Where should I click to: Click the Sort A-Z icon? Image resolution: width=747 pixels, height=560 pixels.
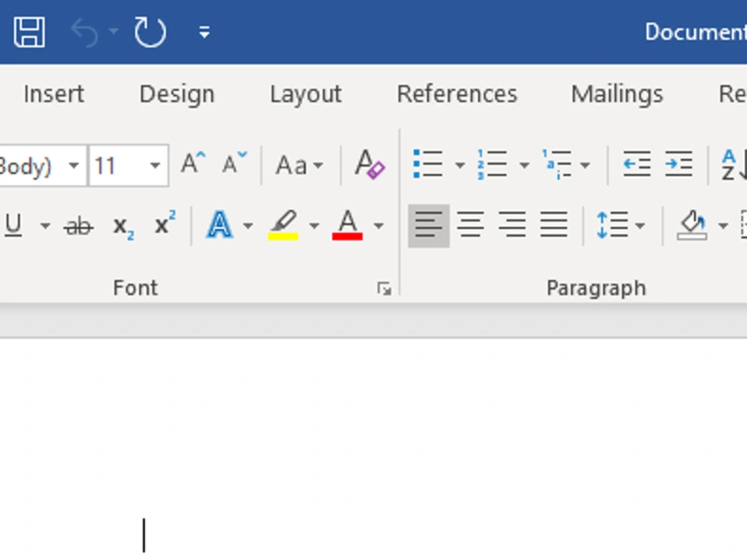coord(733,165)
